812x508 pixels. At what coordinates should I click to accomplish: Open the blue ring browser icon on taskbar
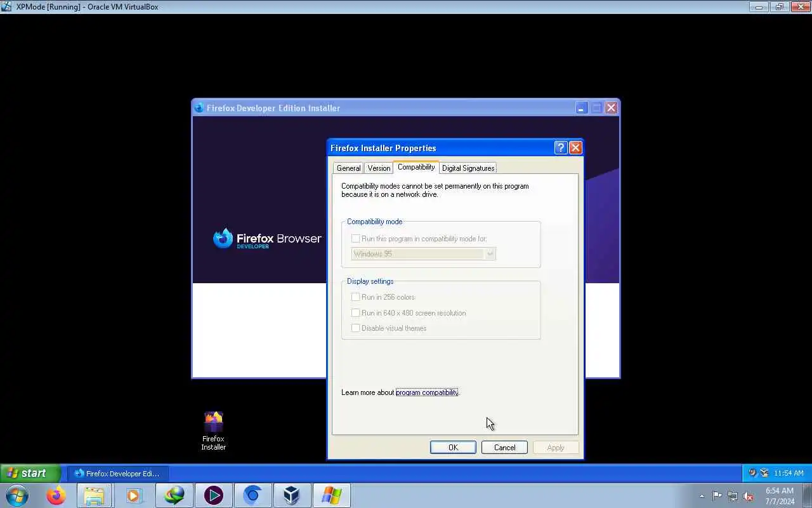pos(252,495)
